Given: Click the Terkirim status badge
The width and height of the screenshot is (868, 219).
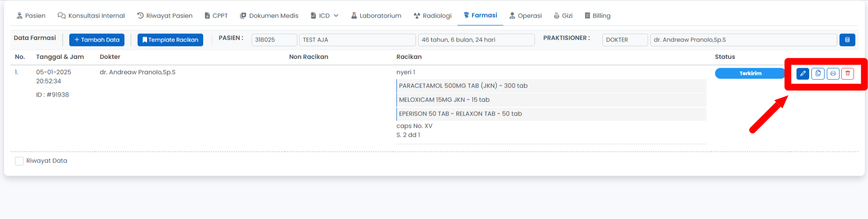Looking at the screenshot, I should point(750,74).
